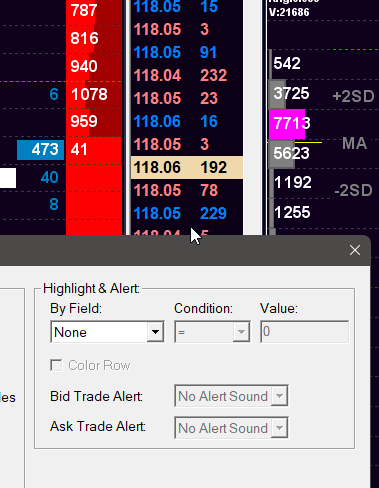Open the By Field dropdown showing None

tap(107, 332)
